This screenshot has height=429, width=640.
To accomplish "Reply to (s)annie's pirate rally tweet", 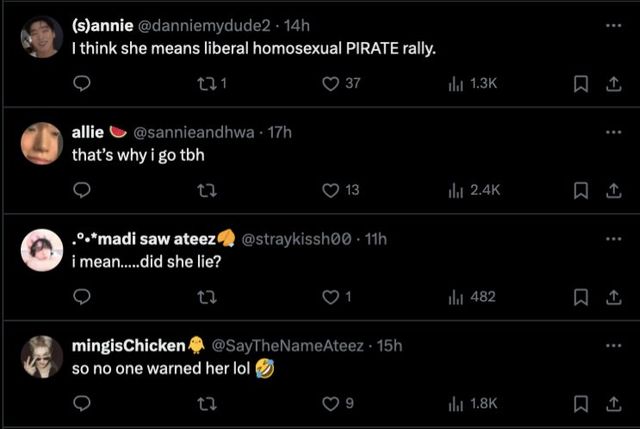I will tap(83, 85).
